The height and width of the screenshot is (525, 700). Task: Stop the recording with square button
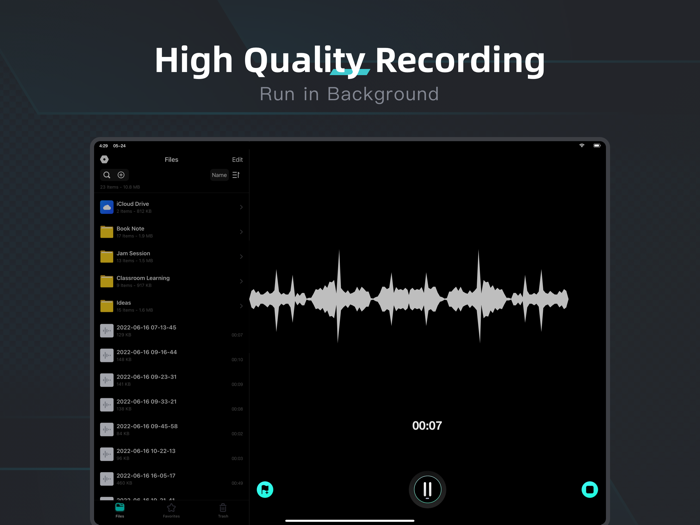tap(590, 490)
